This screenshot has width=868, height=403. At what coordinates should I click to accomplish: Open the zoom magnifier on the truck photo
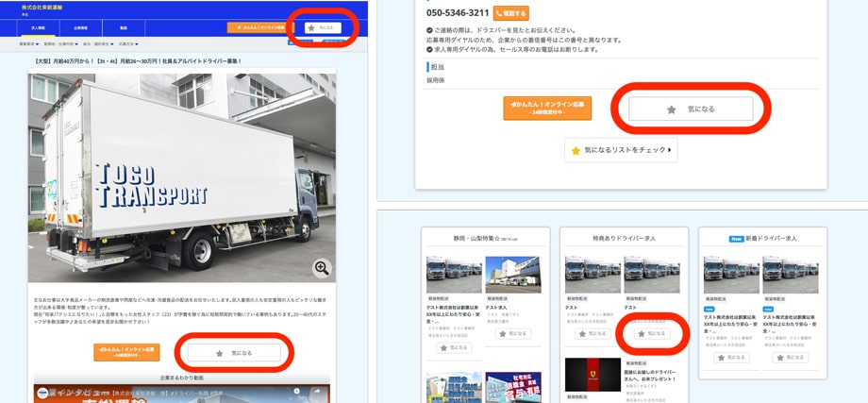pyautogui.click(x=322, y=268)
